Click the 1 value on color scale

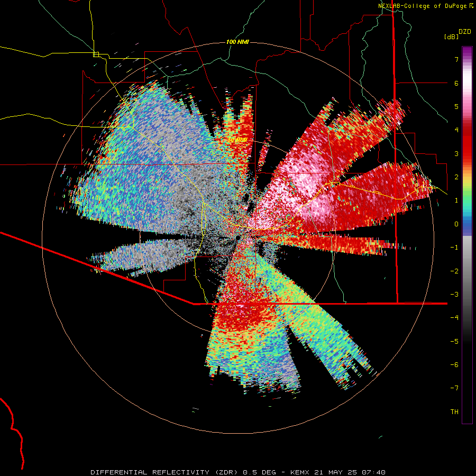click(x=456, y=200)
